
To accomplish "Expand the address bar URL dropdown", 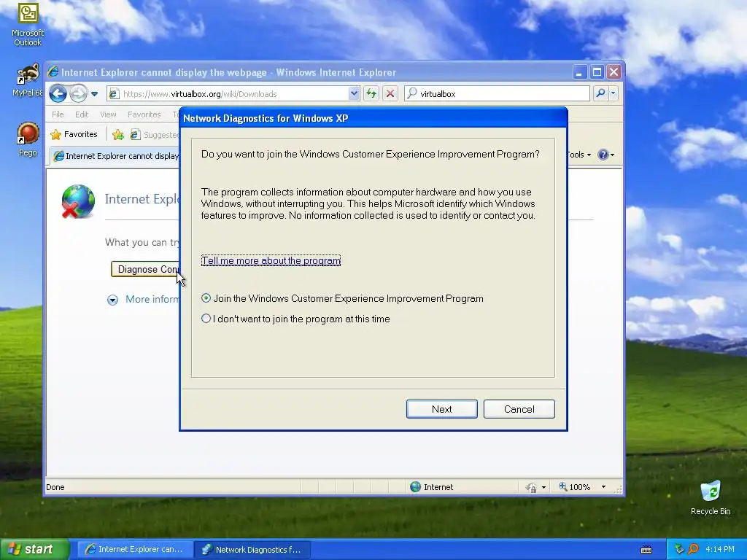I will pos(354,93).
